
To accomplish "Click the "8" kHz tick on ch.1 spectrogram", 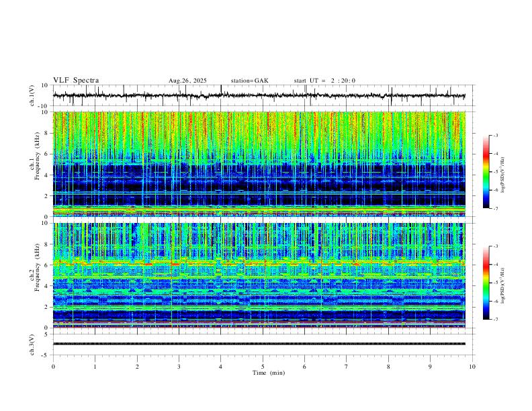I will point(47,133).
